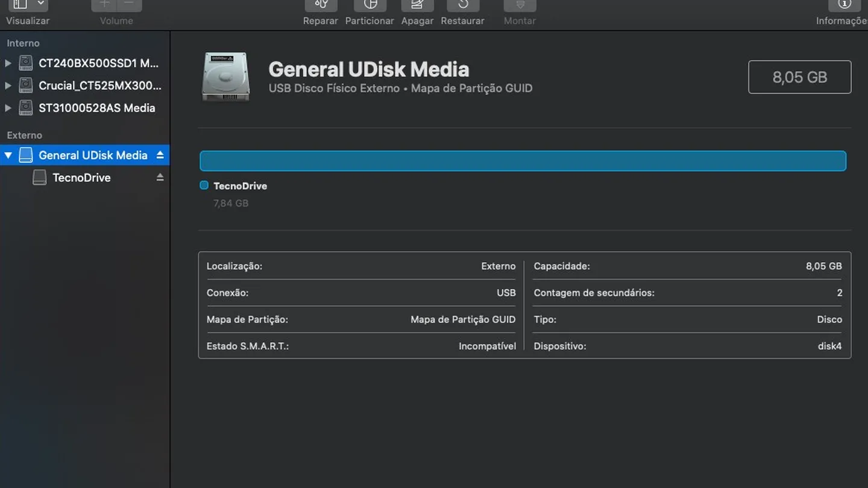Expand the Crucial_CT525MX300 disk entry

pos(8,86)
